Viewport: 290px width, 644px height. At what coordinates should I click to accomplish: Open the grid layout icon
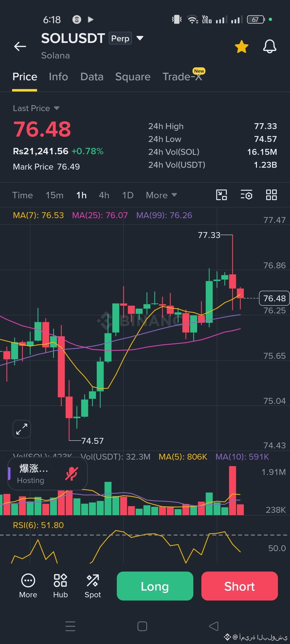(x=271, y=195)
